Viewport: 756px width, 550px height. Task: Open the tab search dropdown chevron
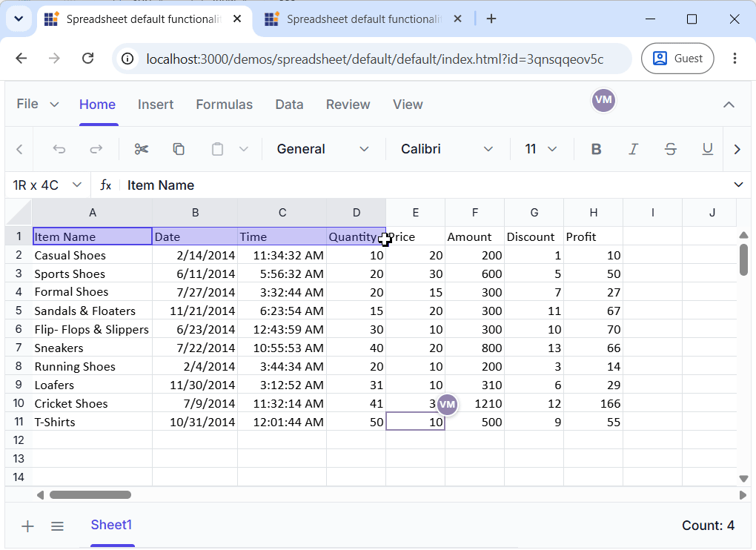tap(19, 19)
